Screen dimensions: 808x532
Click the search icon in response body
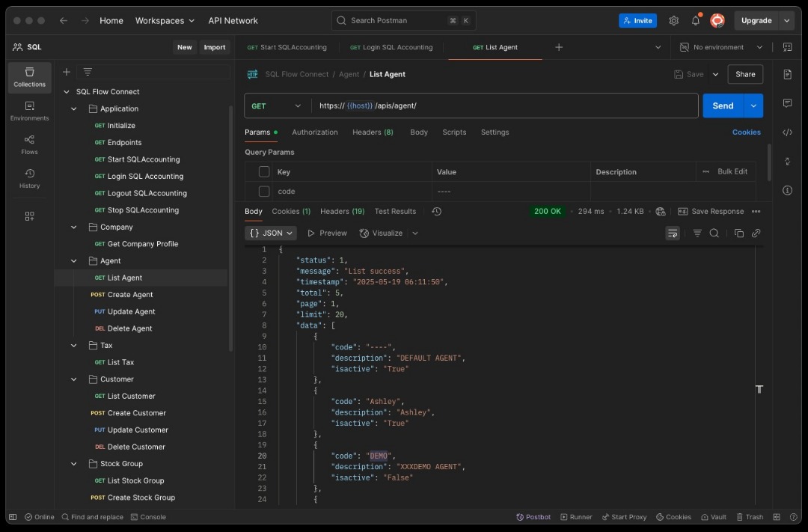tap(714, 233)
